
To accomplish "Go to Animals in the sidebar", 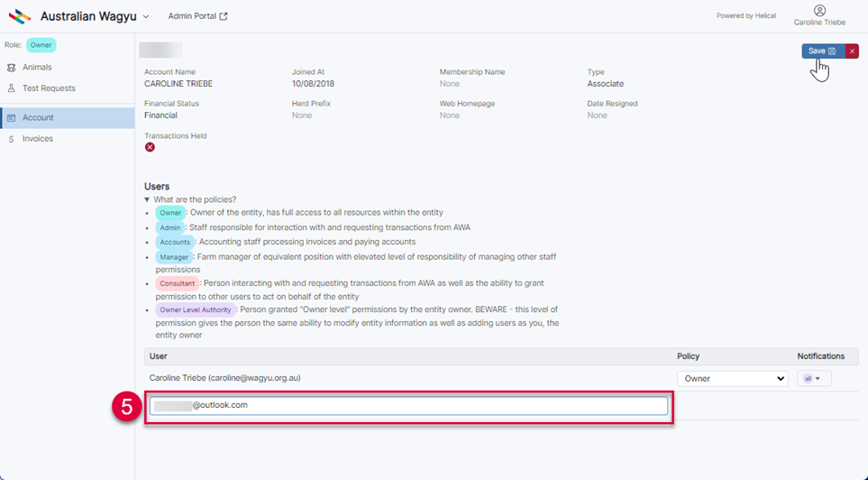I will coord(37,67).
